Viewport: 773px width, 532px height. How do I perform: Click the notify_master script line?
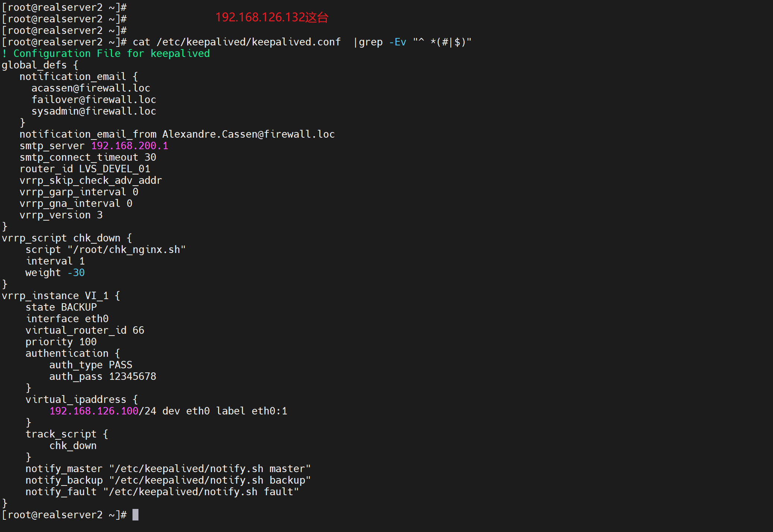coord(168,469)
